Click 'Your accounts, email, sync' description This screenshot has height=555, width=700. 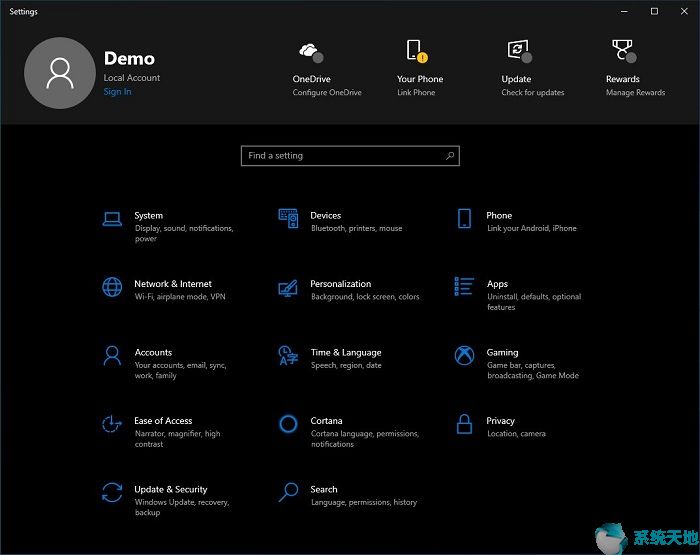pos(180,370)
